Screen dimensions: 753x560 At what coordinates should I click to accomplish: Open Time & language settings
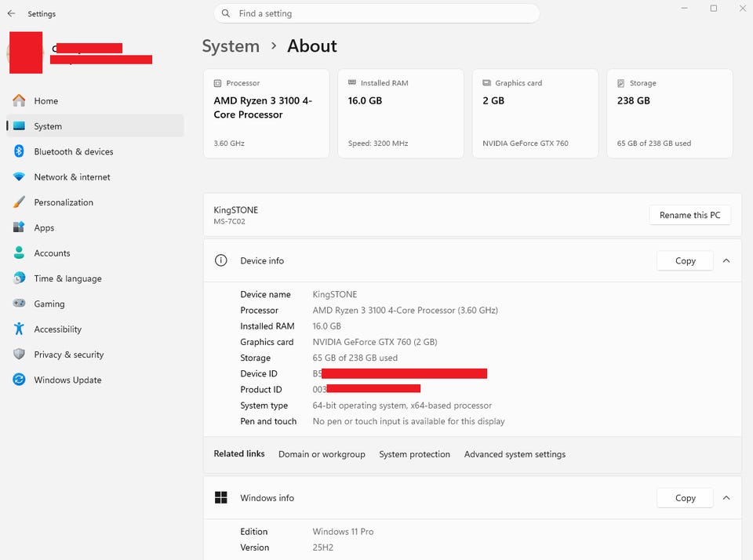point(95,278)
